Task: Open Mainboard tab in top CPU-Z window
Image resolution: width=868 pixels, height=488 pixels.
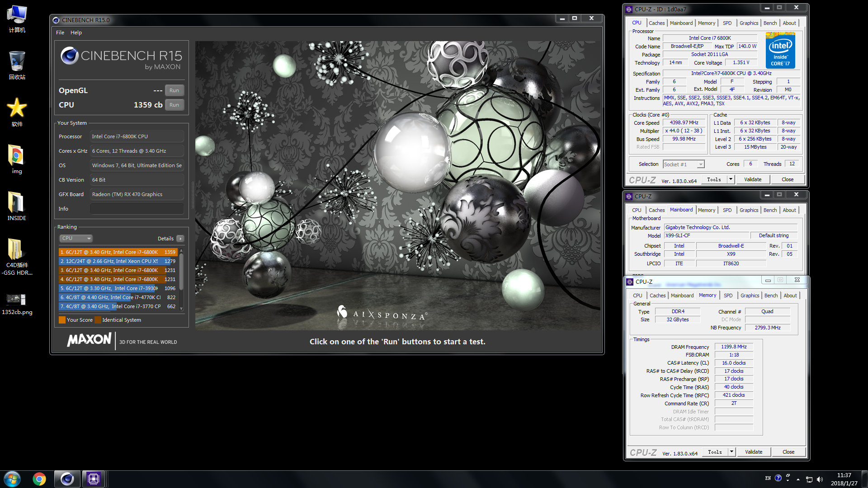Action: tap(681, 23)
